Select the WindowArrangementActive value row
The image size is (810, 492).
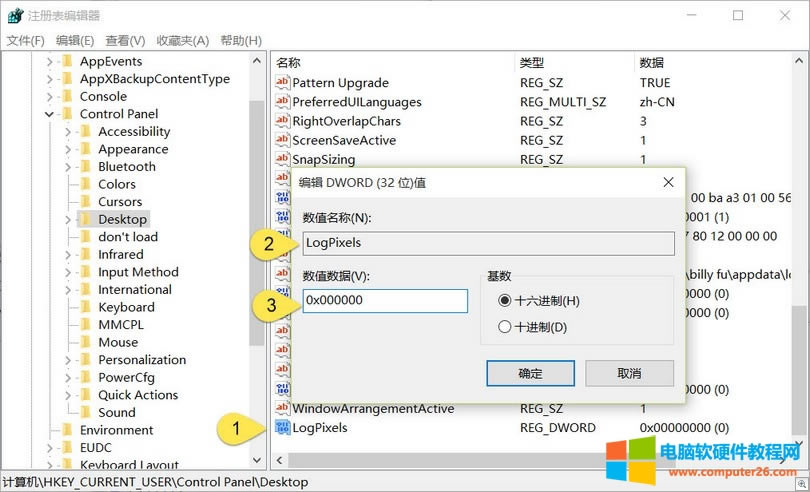coord(532,408)
